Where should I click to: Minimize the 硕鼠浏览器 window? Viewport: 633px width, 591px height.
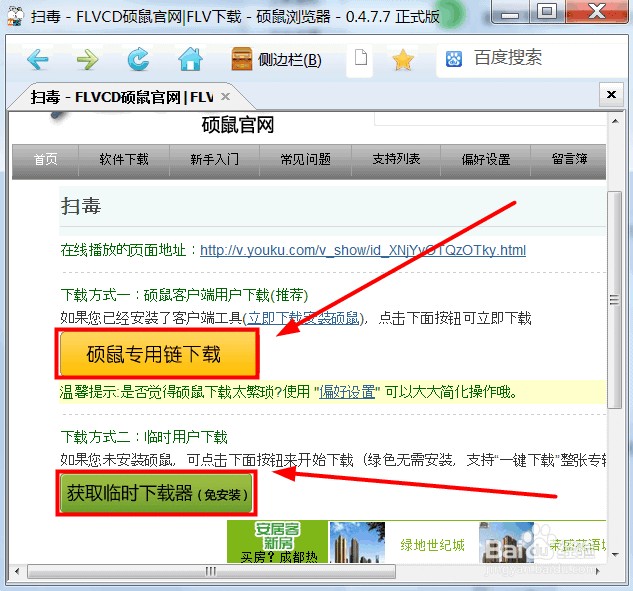point(510,14)
